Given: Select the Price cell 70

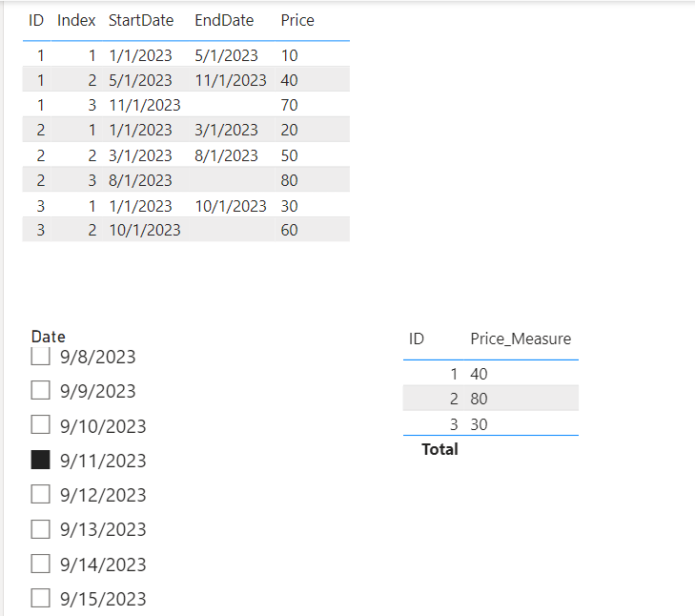Looking at the screenshot, I should 289,105.
